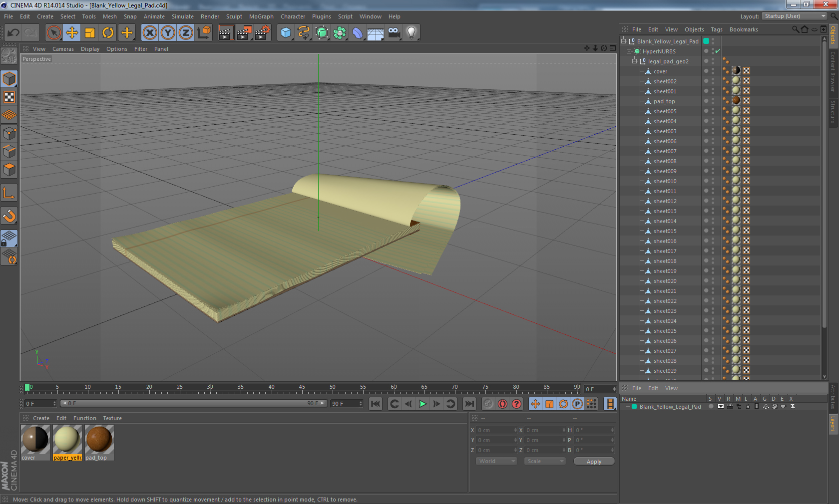Viewport: 839px width, 504px height.
Task: Render the active view
Action: point(226,33)
